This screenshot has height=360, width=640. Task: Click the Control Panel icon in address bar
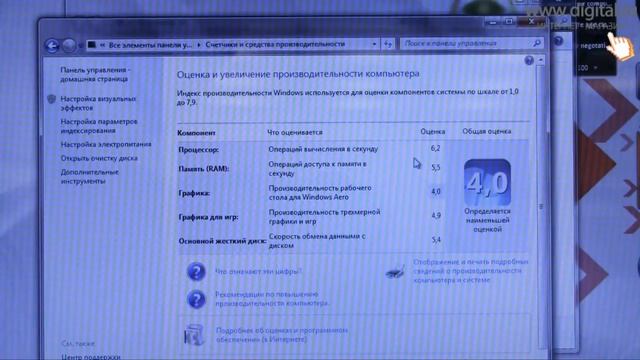point(92,44)
